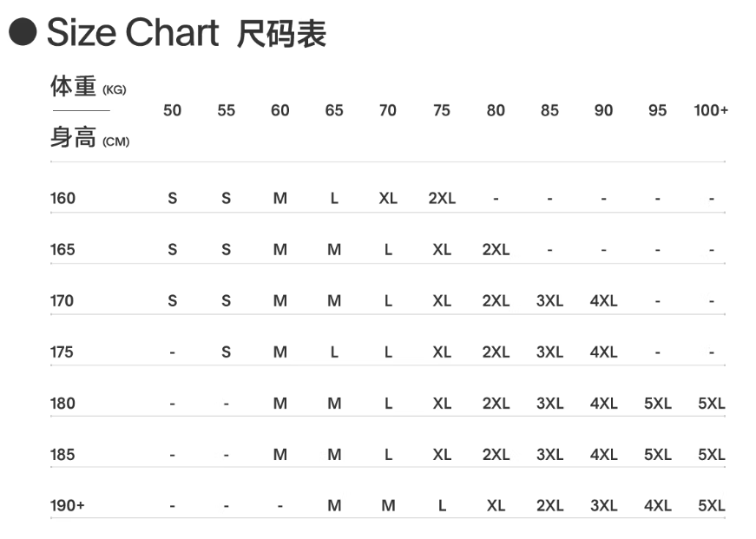The height and width of the screenshot is (539, 756).
Task: Click the L cell in the 190+ row
Action: [442, 505]
